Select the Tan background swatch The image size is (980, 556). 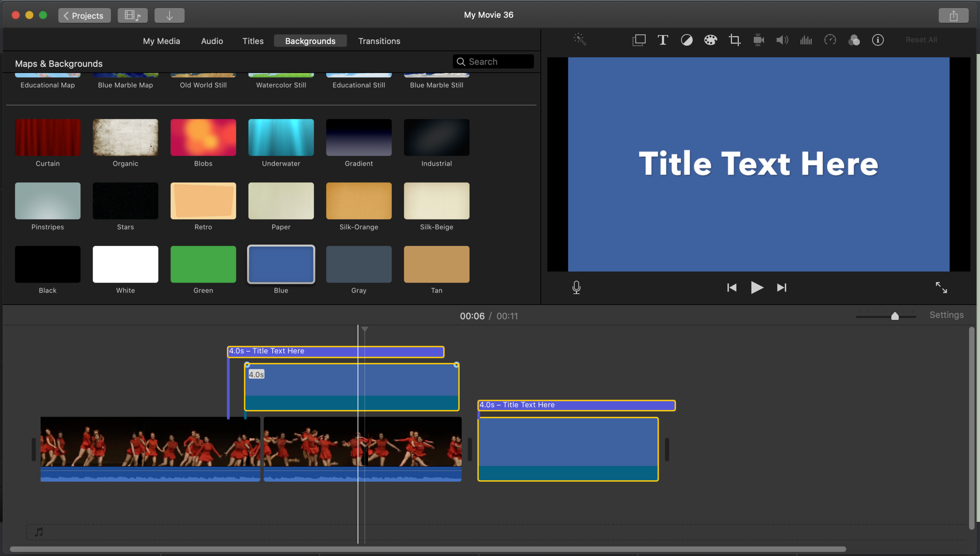436,264
